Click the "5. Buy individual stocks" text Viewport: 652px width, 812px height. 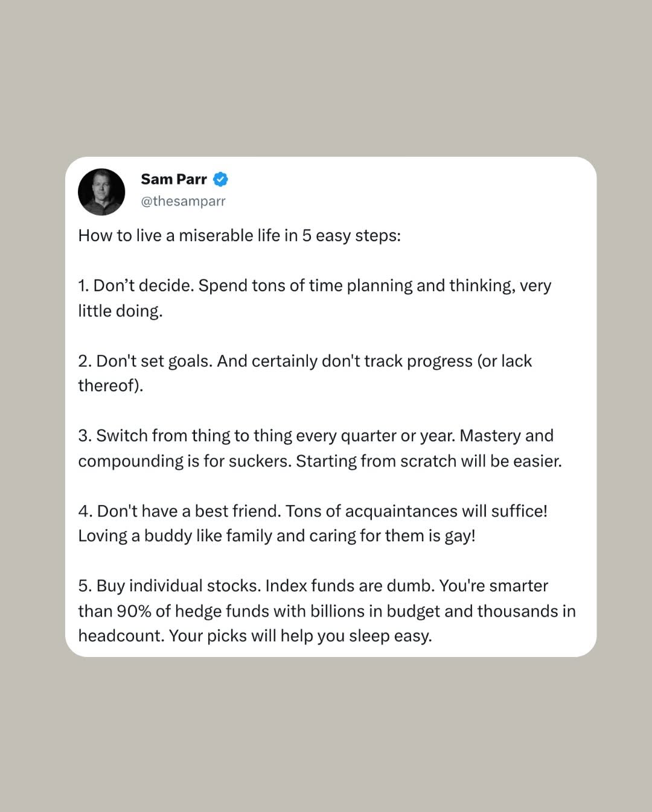point(169,586)
